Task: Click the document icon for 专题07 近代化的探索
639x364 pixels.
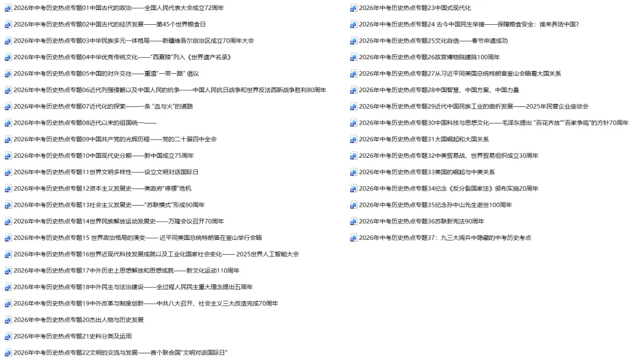Action: click(x=8, y=107)
